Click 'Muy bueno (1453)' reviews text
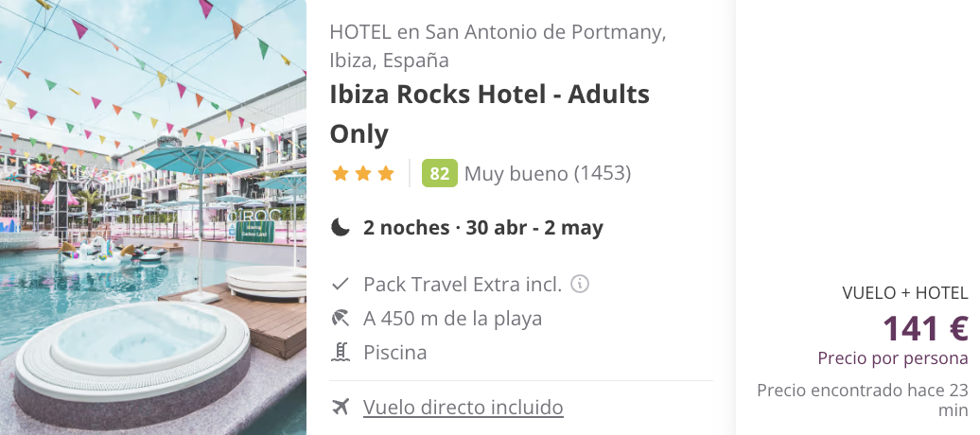 click(x=548, y=174)
